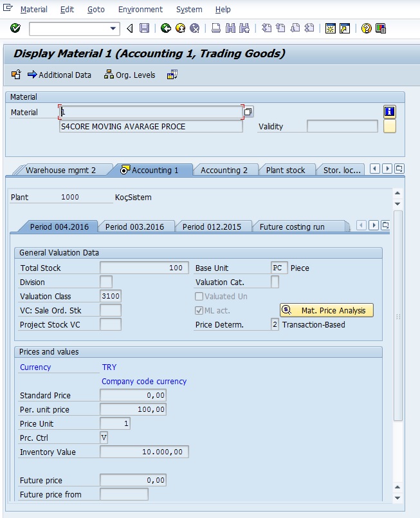The width and height of the screenshot is (420, 518).
Task: Click the Print icon in toolbar
Action: pos(216,28)
